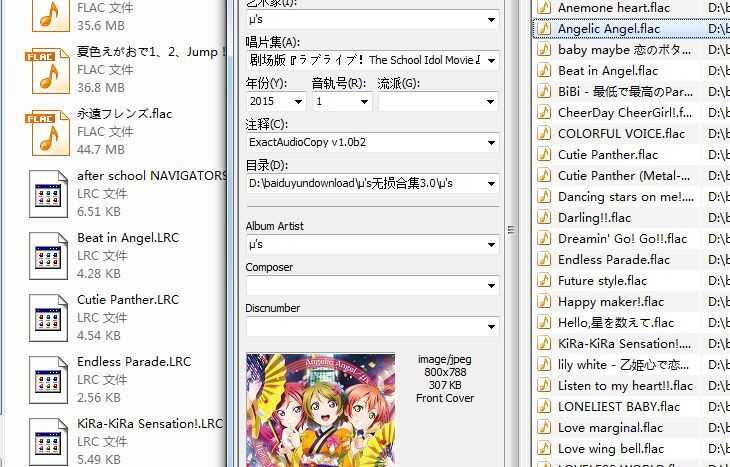This screenshot has width=730, height=467.
Task: Click music icon of Anemone heart.flac
Action: (544, 7)
